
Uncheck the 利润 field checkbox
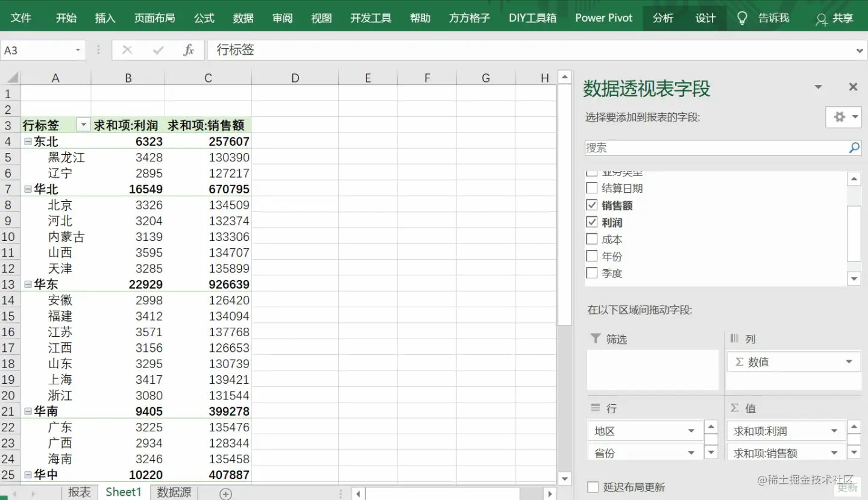tap(592, 222)
